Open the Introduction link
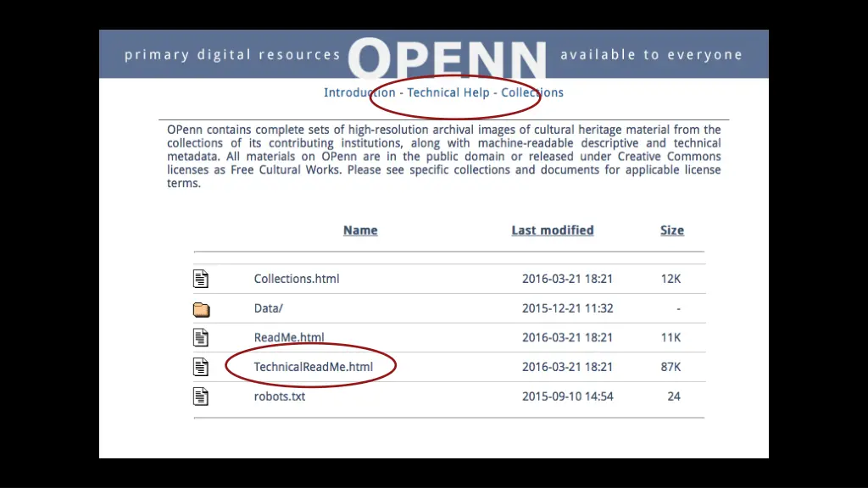Viewport: 868px width, 488px height. point(359,92)
